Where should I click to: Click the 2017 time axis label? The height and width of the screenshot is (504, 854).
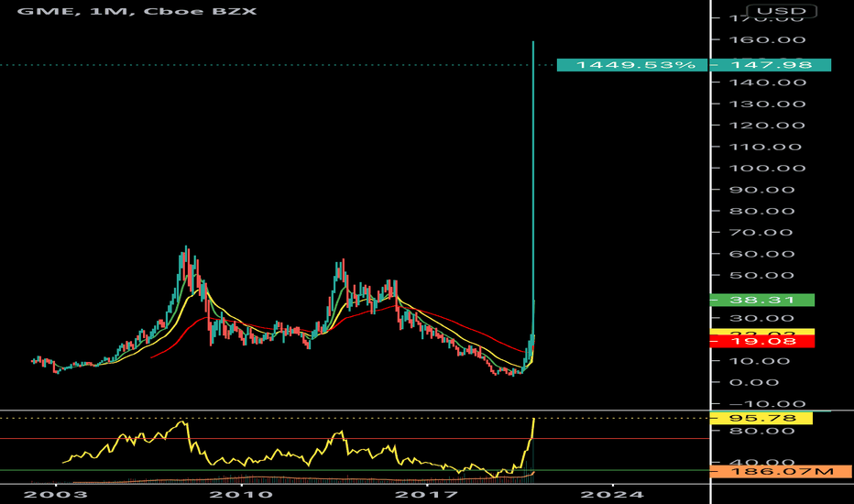(x=426, y=494)
